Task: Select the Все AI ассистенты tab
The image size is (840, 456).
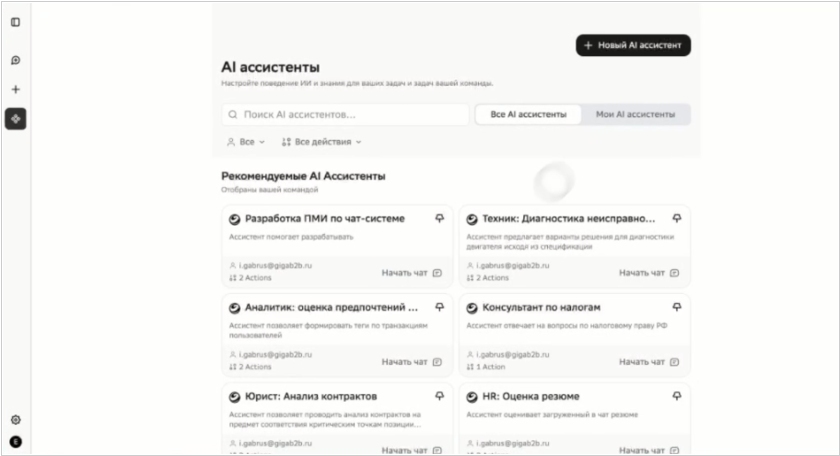Action: pos(528,114)
